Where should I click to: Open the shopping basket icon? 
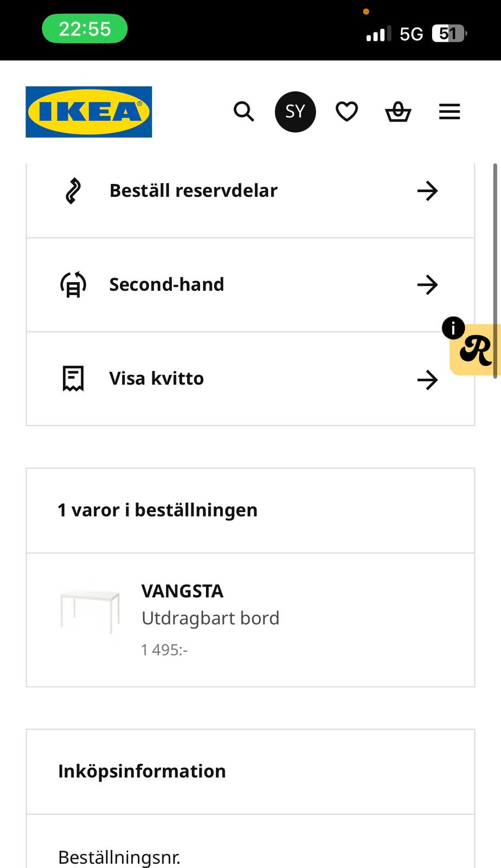point(398,112)
